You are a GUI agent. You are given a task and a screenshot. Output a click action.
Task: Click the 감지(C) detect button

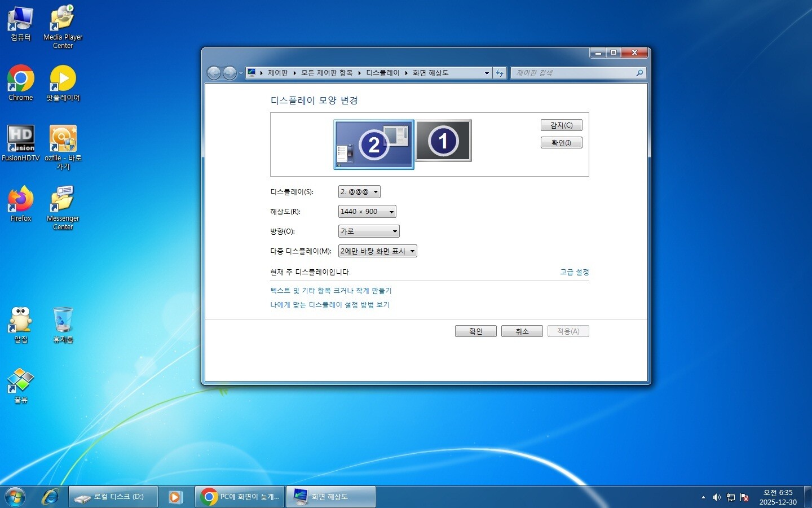(x=561, y=125)
